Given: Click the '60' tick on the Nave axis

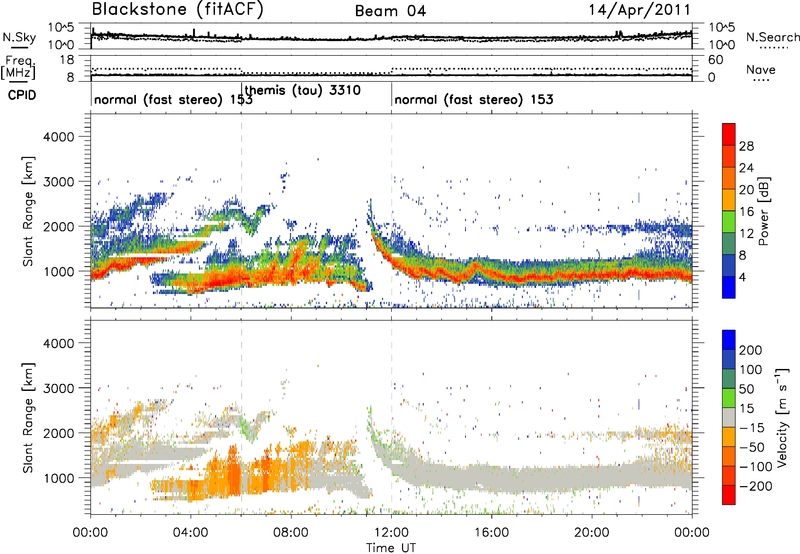Looking at the screenshot, I should coord(715,60).
